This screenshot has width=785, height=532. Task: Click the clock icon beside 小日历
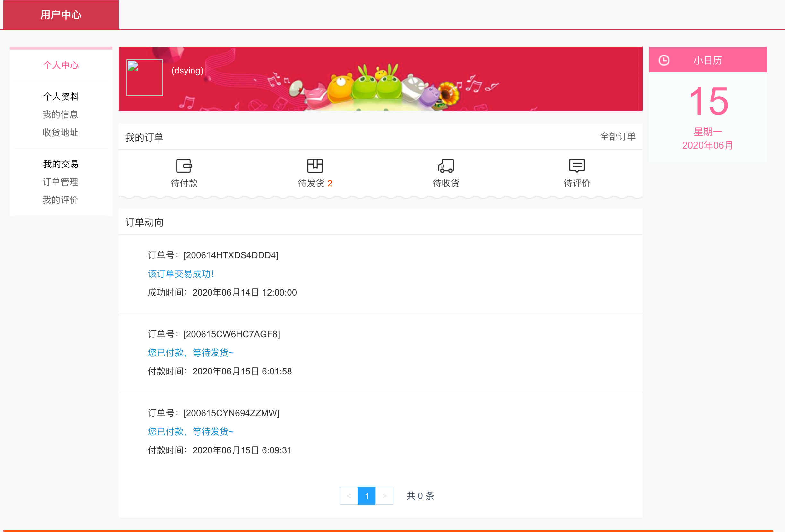(x=663, y=60)
